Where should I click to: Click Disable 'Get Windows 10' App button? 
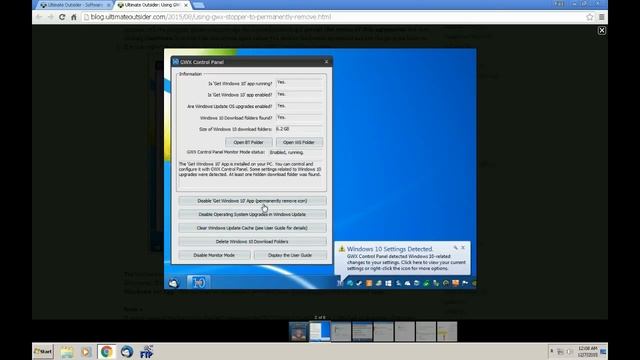252,201
